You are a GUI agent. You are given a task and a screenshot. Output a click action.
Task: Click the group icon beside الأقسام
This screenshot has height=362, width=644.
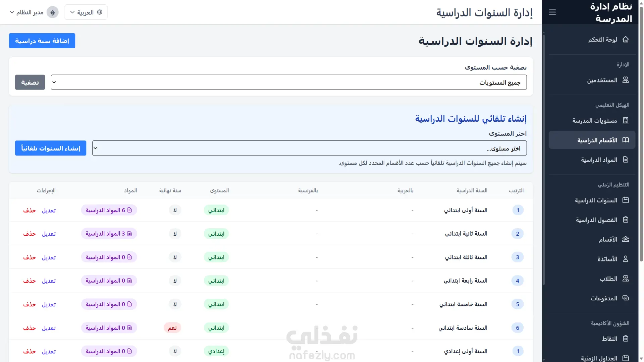pyautogui.click(x=626, y=239)
